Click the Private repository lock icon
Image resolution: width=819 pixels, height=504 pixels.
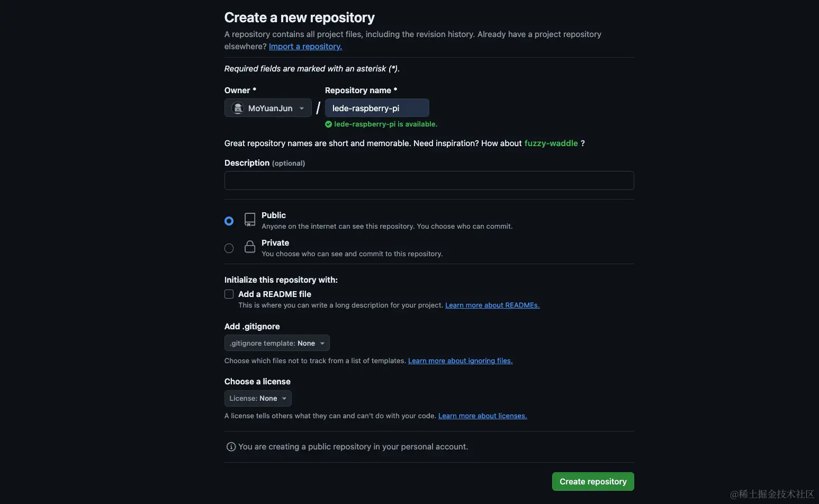pos(250,247)
